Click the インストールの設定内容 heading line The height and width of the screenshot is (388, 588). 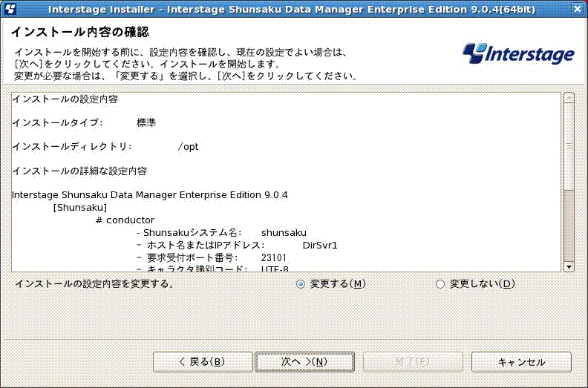[65, 99]
